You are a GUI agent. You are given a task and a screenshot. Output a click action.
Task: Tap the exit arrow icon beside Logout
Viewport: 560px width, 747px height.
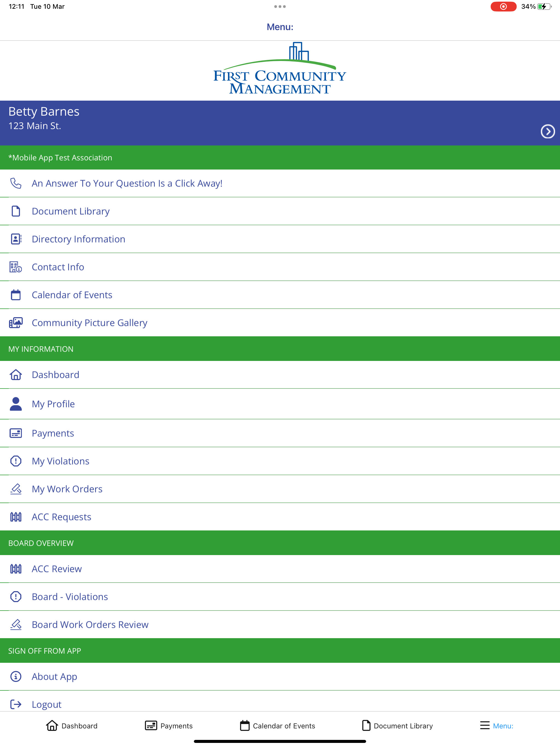pos(16,704)
